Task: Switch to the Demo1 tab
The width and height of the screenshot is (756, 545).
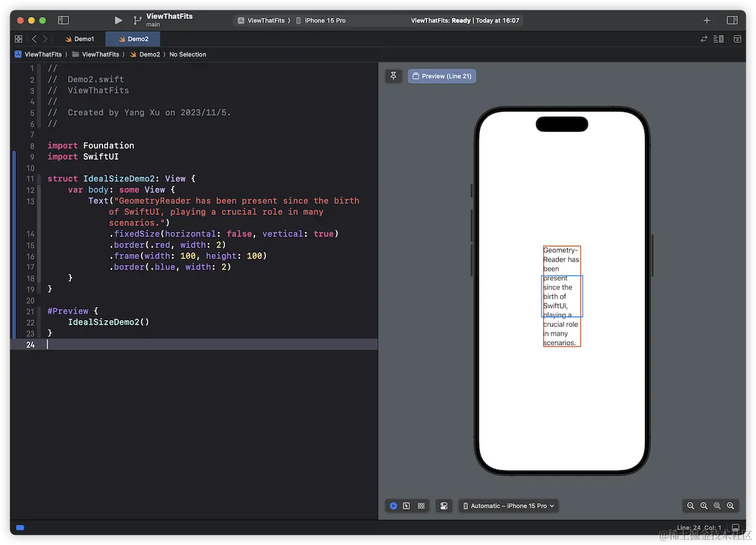Action: click(x=80, y=39)
